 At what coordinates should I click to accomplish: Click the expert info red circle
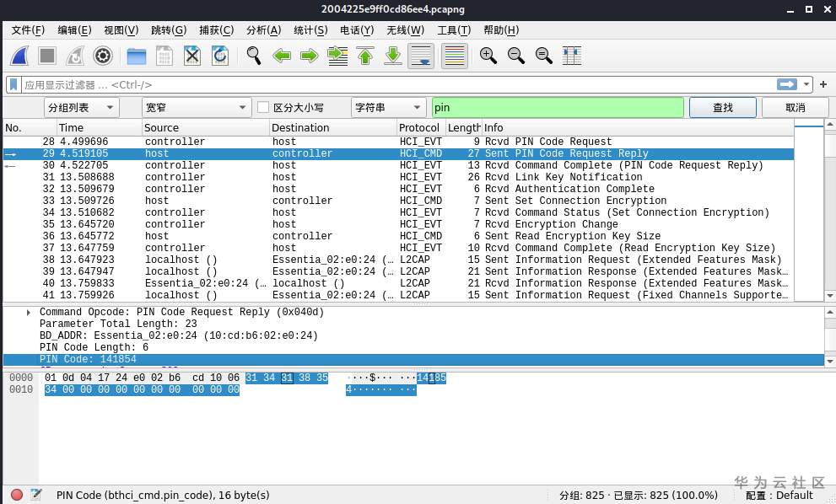click(17, 495)
